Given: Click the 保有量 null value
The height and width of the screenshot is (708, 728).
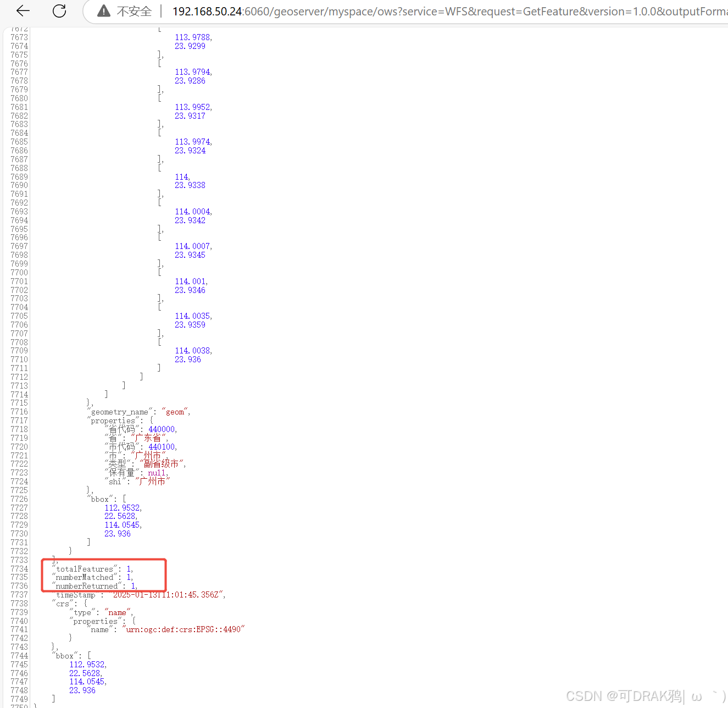Looking at the screenshot, I should pyautogui.click(x=157, y=473).
